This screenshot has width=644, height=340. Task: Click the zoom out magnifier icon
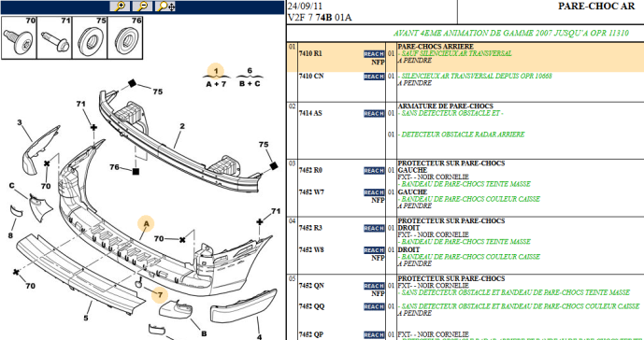142,7
